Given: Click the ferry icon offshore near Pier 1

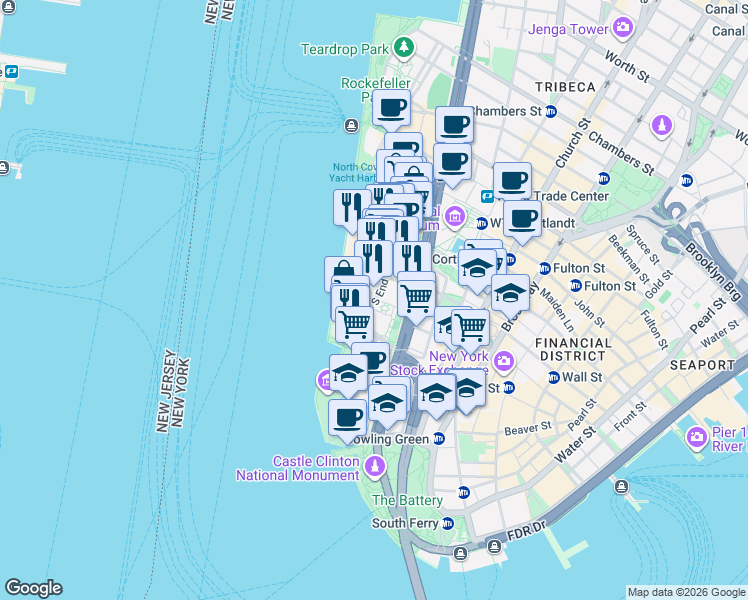Looking at the screenshot, I should coord(621,486).
